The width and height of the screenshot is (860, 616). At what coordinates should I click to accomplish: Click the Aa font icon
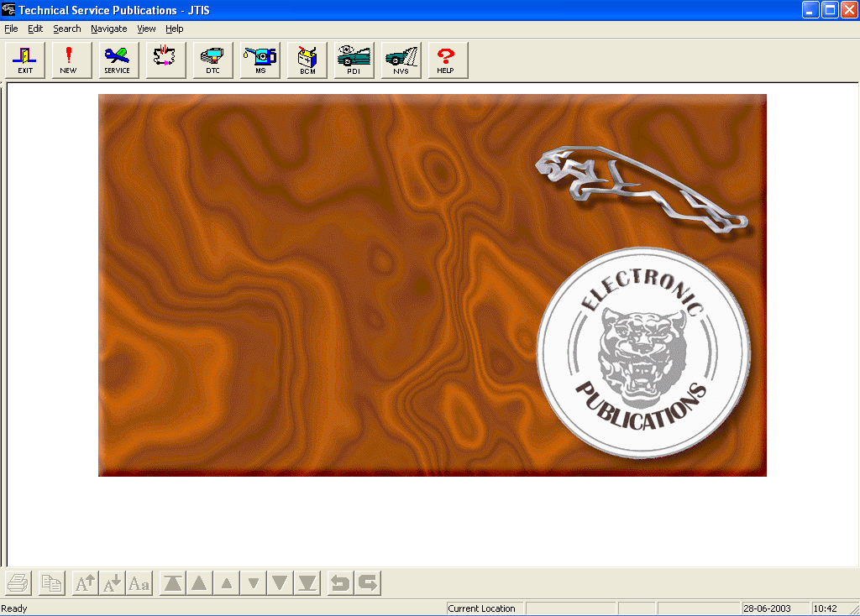point(139,583)
